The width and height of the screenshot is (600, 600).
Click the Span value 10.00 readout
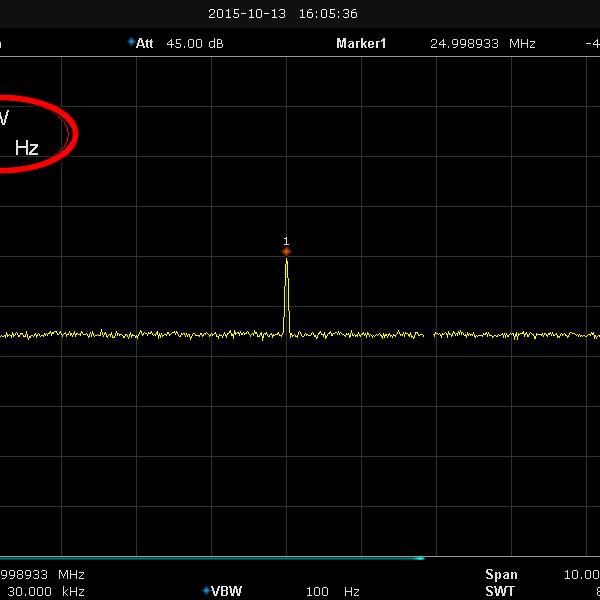pos(581,575)
